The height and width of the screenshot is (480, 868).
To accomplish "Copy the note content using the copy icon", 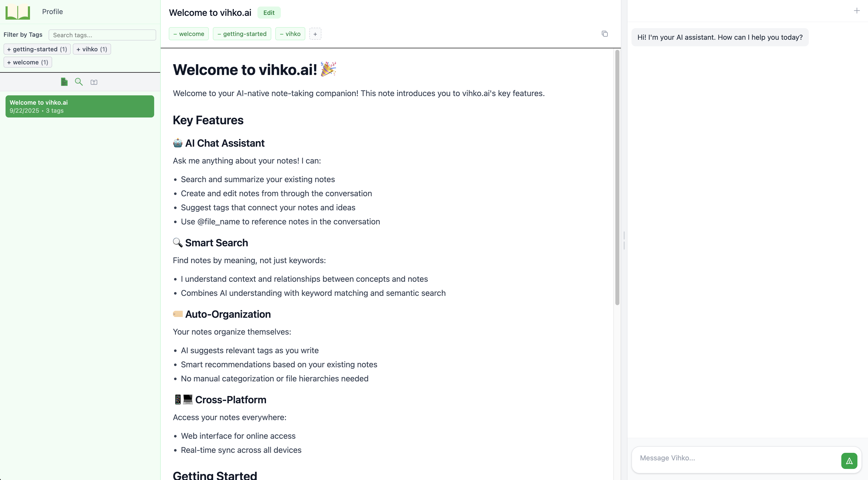I will point(605,34).
